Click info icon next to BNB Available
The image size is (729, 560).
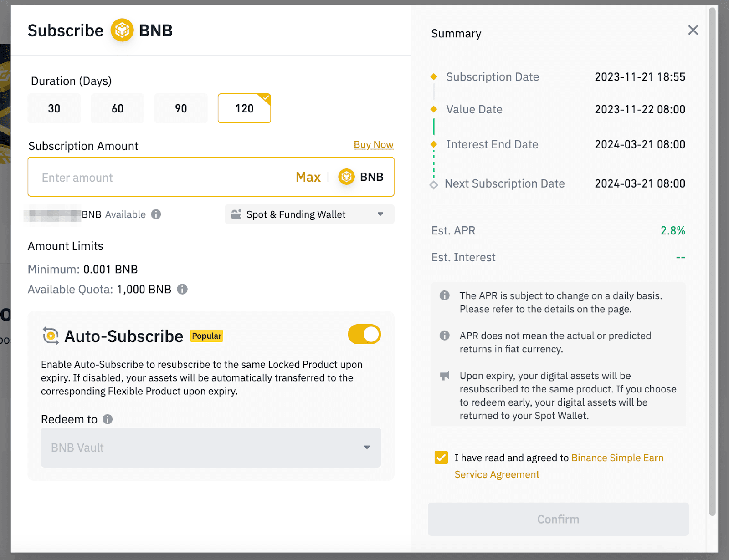point(156,214)
